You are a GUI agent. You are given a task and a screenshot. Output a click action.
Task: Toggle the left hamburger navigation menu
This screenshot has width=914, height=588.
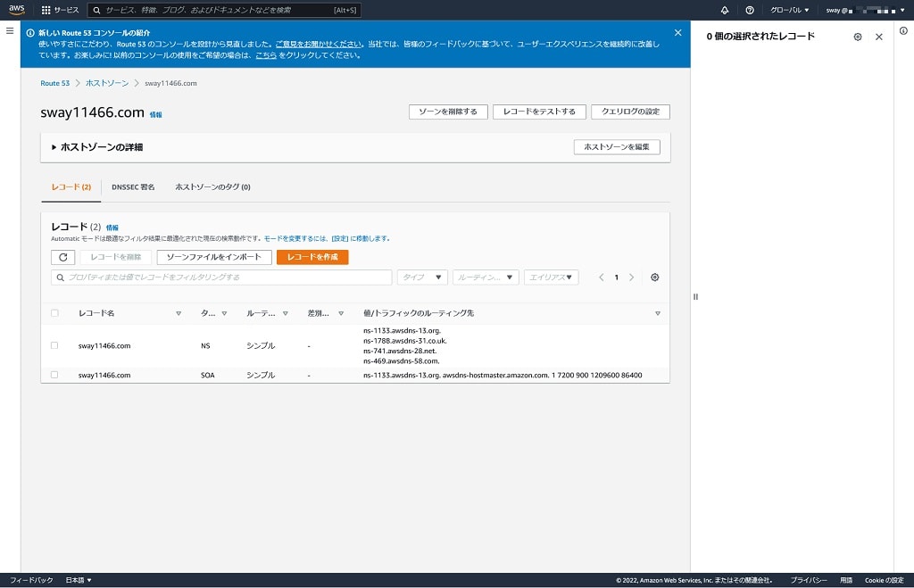(x=10, y=30)
